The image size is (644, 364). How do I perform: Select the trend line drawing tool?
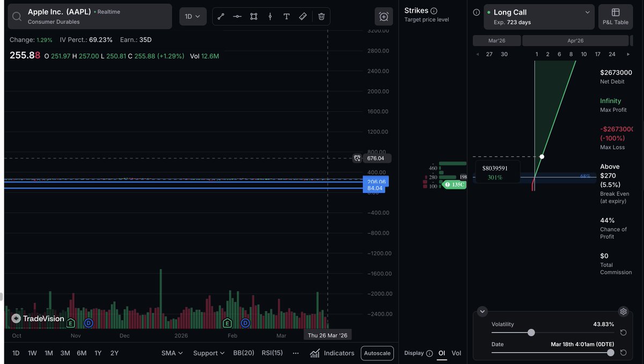coord(221,17)
